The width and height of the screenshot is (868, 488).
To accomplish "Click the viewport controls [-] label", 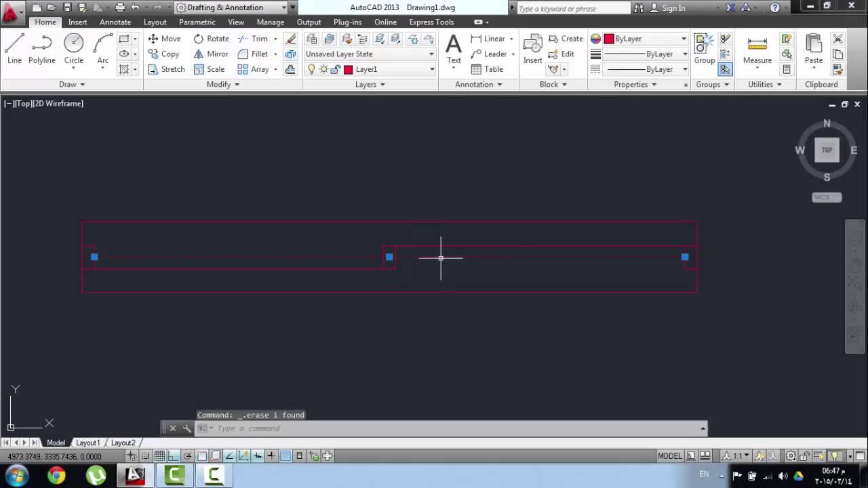I will 9,104.
